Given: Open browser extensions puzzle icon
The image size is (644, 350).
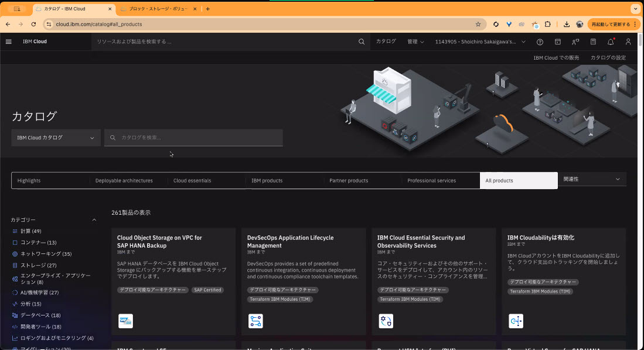Looking at the screenshot, I should coord(547,24).
